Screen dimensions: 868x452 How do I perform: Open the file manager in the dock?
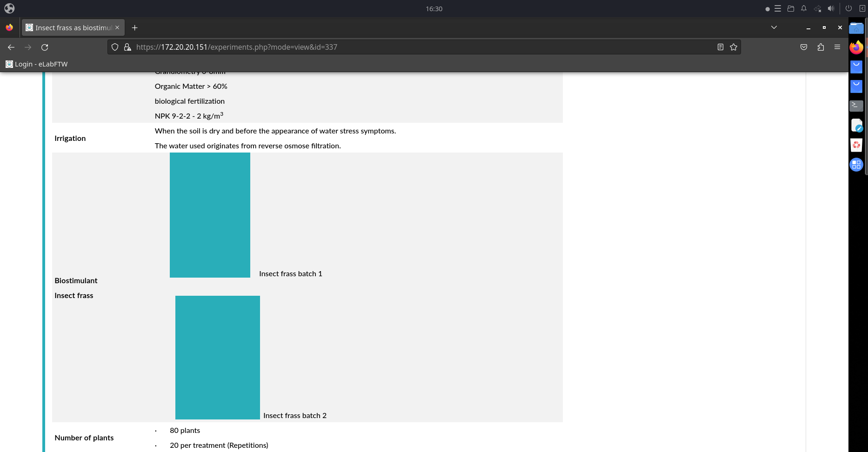pyautogui.click(x=791, y=8)
